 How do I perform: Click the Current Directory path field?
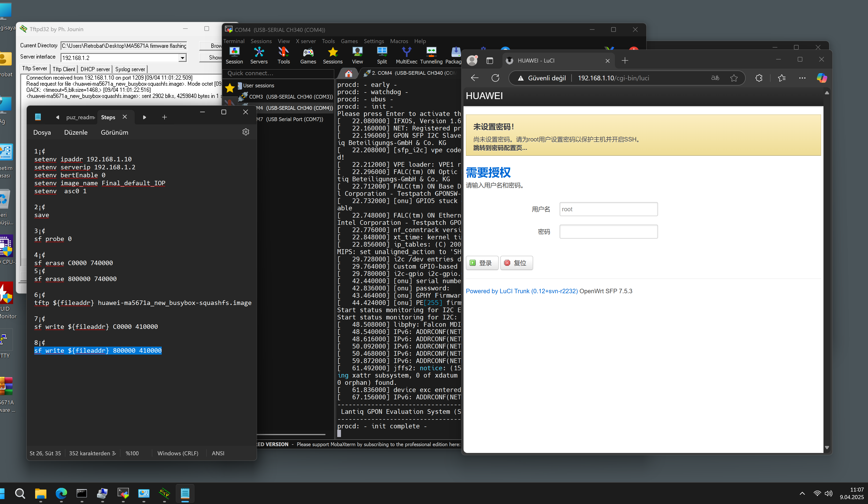pos(124,45)
